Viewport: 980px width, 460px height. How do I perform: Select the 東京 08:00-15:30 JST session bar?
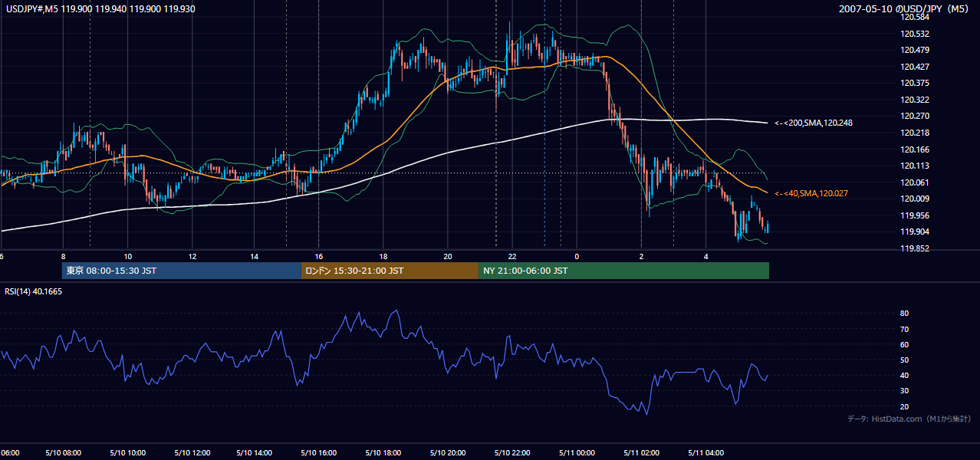coord(181,271)
